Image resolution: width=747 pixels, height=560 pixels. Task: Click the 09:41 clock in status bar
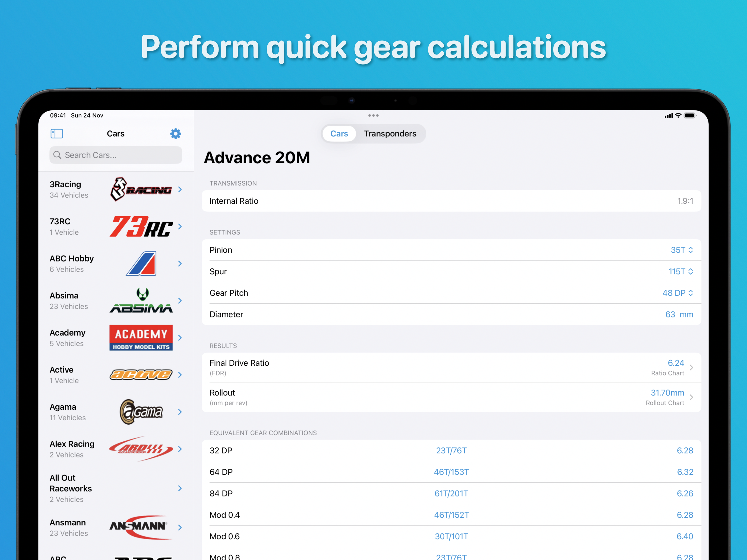pos(58,115)
